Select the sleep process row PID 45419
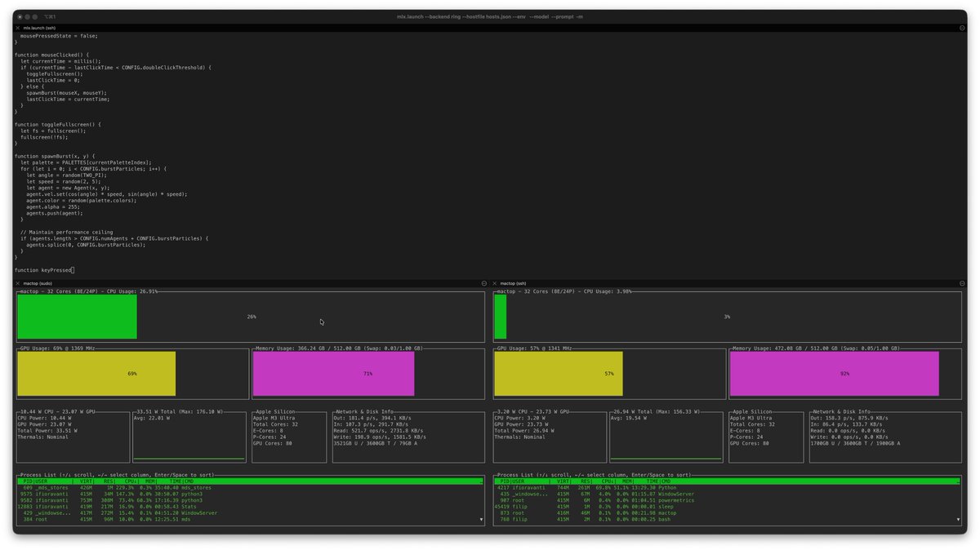The image size is (980, 550). (725, 507)
